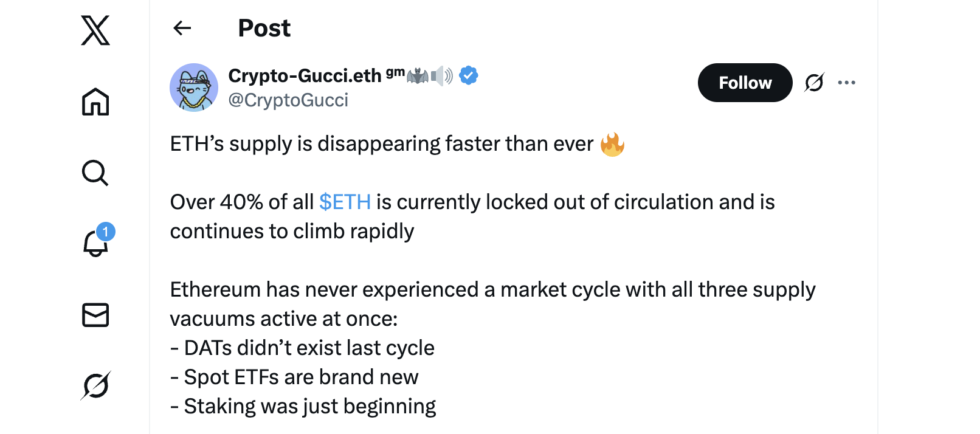Open the @CryptoGucci handle link
Viewport: 980px width, 434px height.
click(x=288, y=100)
